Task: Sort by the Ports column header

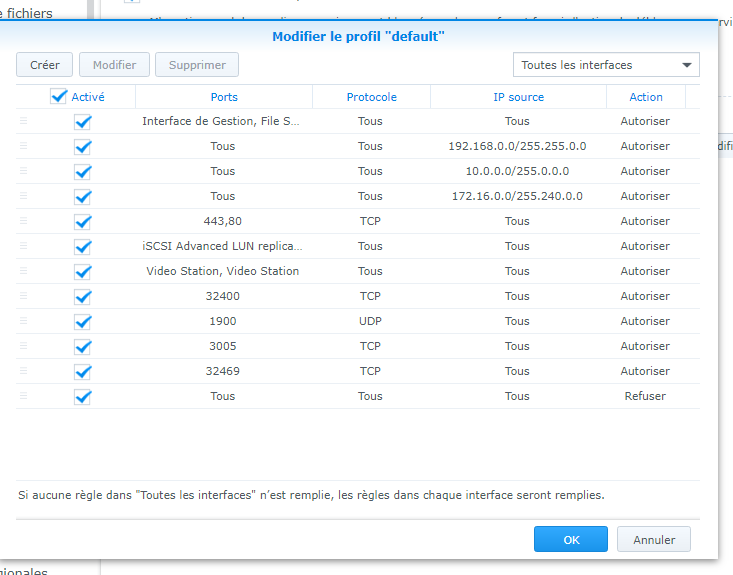Action: tap(224, 97)
